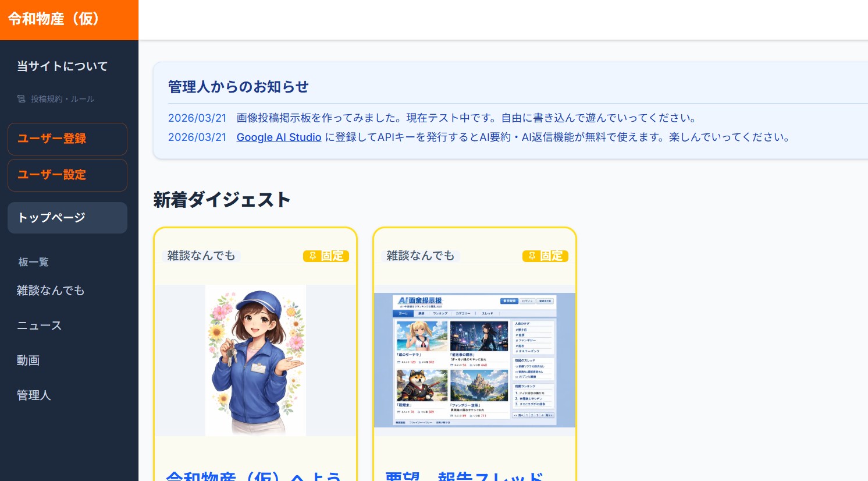
Task: Click the 令和物産（仮） site logo
Action: pyautogui.click(x=54, y=19)
